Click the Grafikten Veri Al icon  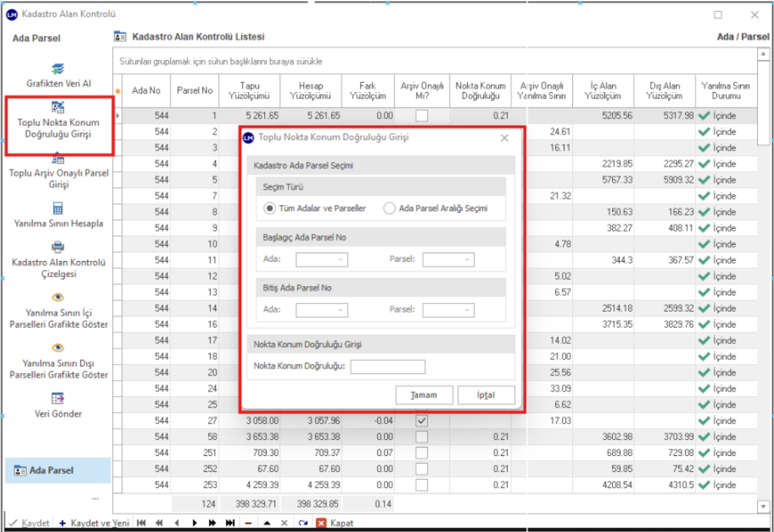point(58,69)
